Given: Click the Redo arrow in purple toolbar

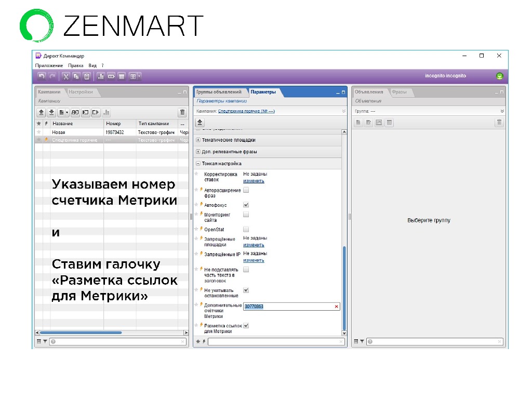Looking at the screenshot, I should [52, 76].
